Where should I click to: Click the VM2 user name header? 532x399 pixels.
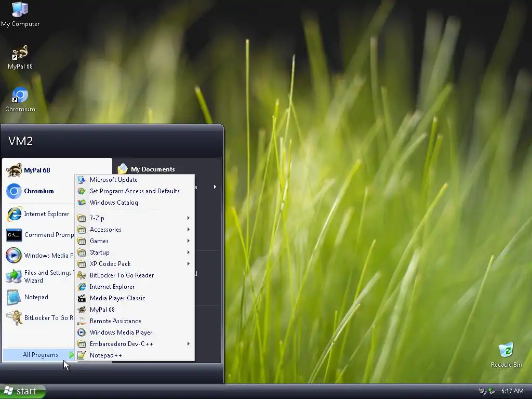coord(20,141)
